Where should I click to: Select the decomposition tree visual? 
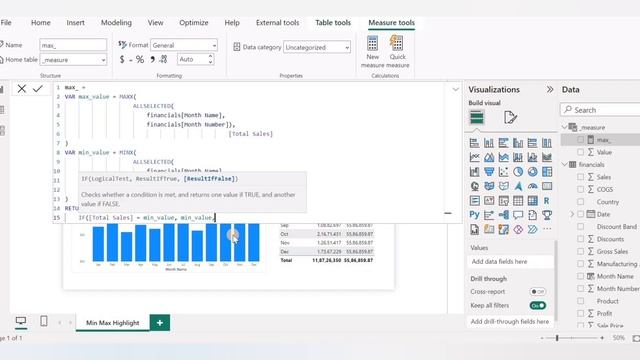coord(503,215)
